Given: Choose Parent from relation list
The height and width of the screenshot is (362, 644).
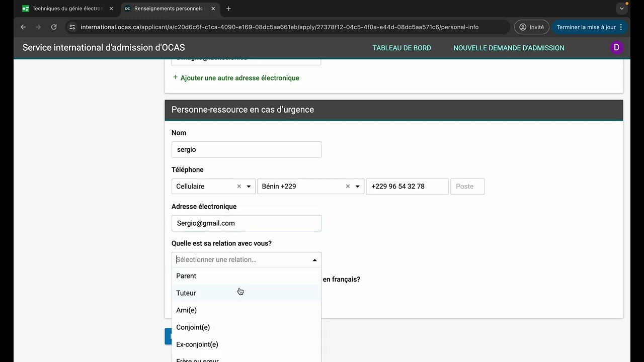Looking at the screenshot, I should coord(247,276).
